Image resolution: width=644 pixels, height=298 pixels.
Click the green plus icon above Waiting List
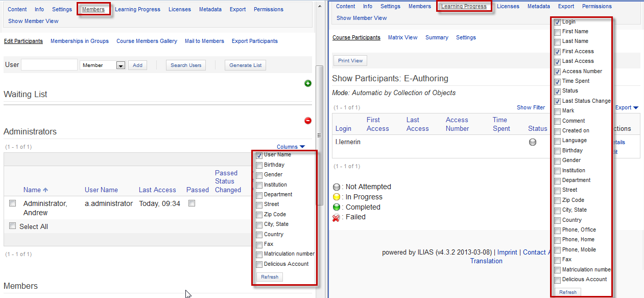[x=308, y=83]
